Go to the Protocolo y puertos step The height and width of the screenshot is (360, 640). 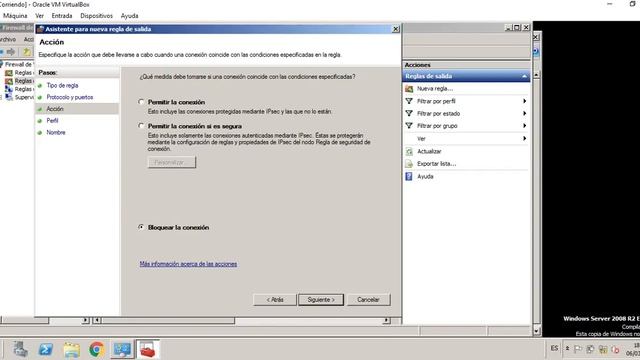[x=70, y=97]
